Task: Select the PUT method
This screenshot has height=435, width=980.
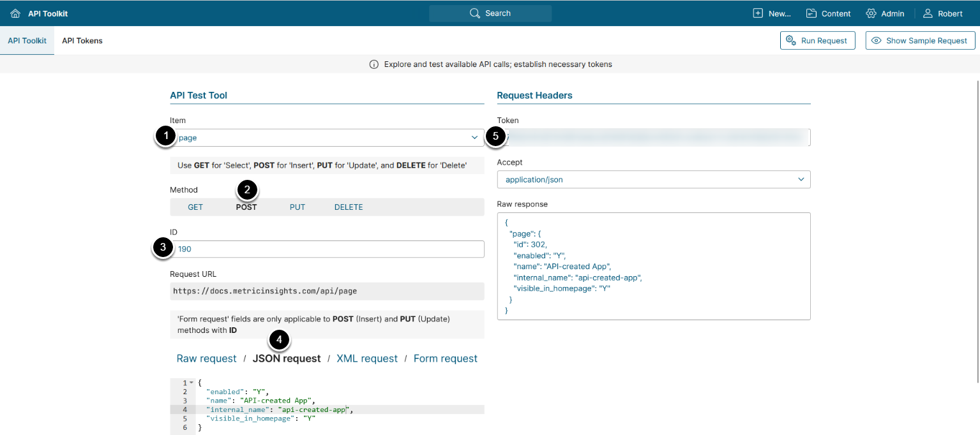Action: tap(298, 207)
